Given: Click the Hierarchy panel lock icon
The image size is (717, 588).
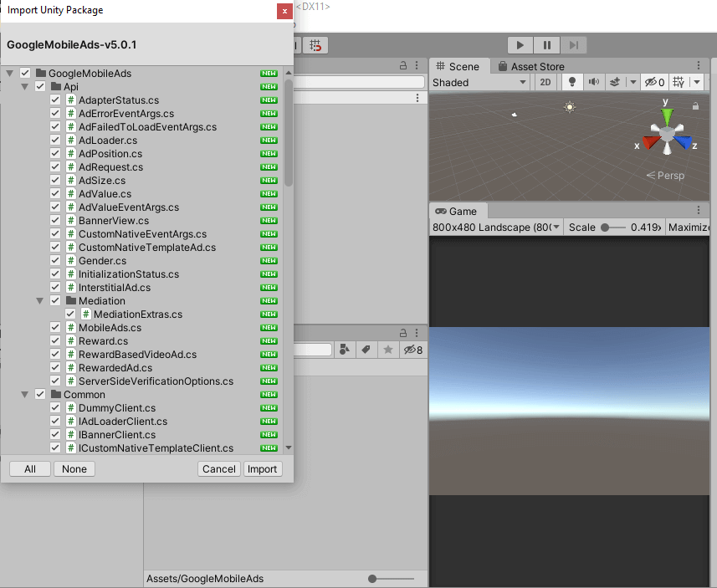Looking at the screenshot, I should pyautogui.click(x=403, y=65).
